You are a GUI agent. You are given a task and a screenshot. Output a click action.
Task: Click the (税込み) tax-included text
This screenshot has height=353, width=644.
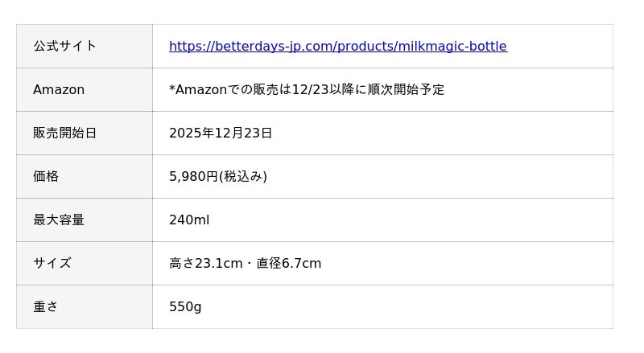click(x=243, y=177)
